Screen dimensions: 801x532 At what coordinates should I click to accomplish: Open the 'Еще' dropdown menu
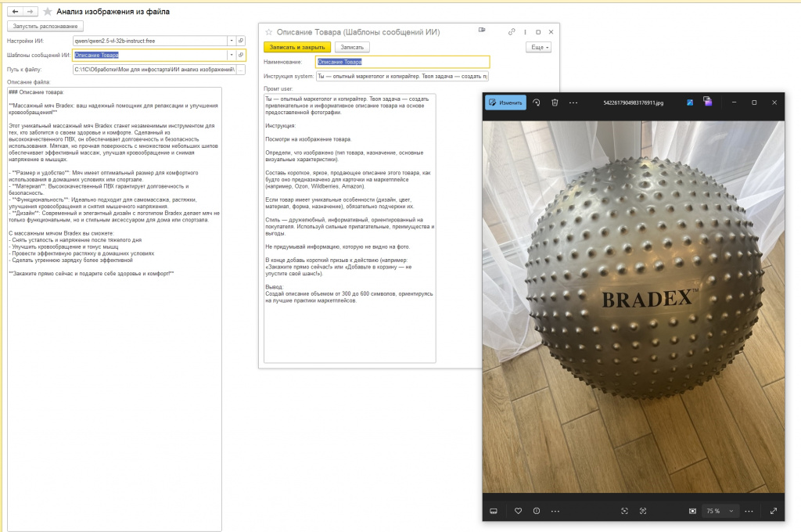tap(538, 47)
